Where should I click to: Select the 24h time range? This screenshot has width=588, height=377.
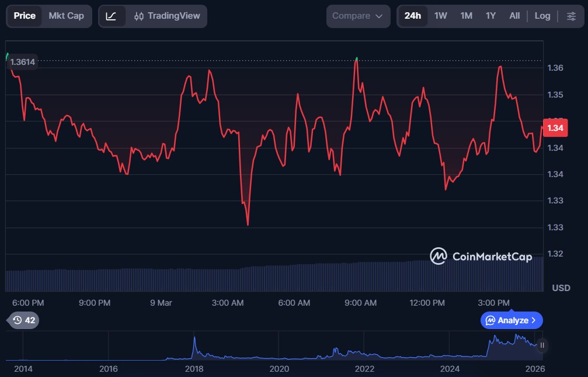412,16
